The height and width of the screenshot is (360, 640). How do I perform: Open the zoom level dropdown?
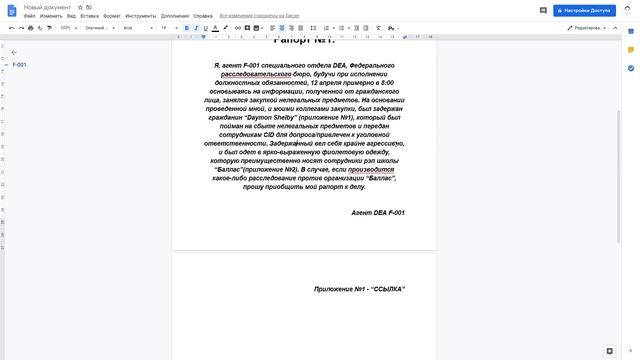tap(68, 28)
